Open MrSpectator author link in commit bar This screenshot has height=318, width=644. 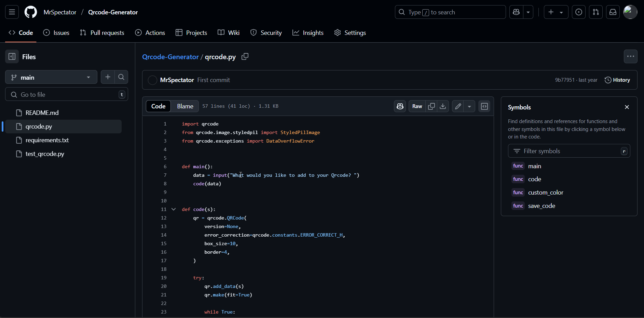coord(177,80)
